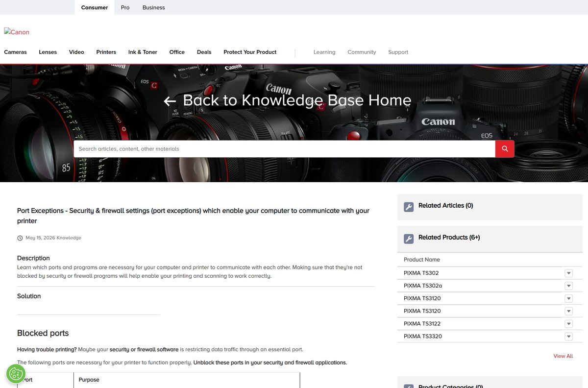Go to the Support link

pyautogui.click(x=398, y=52)
